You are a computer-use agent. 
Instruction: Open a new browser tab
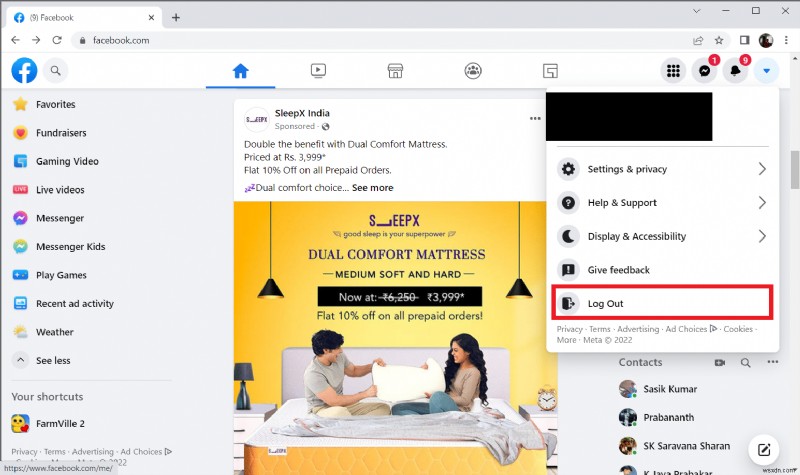point(176,17)
